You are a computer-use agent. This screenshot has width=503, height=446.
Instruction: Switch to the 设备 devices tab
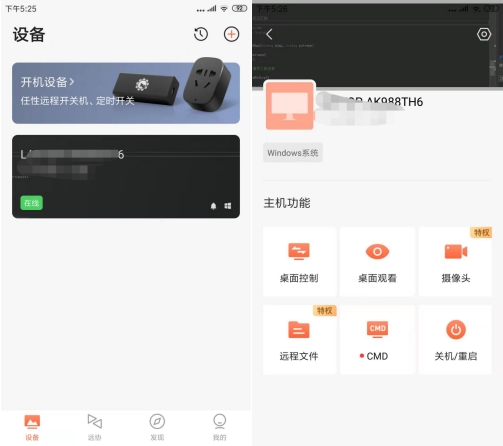point(32,428)
